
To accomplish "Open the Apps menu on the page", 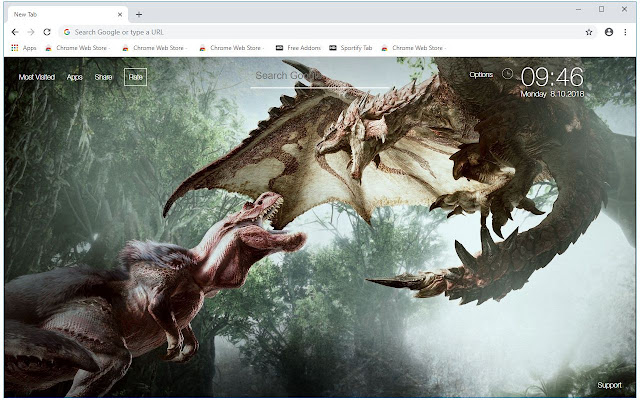I will click(75, 77).
